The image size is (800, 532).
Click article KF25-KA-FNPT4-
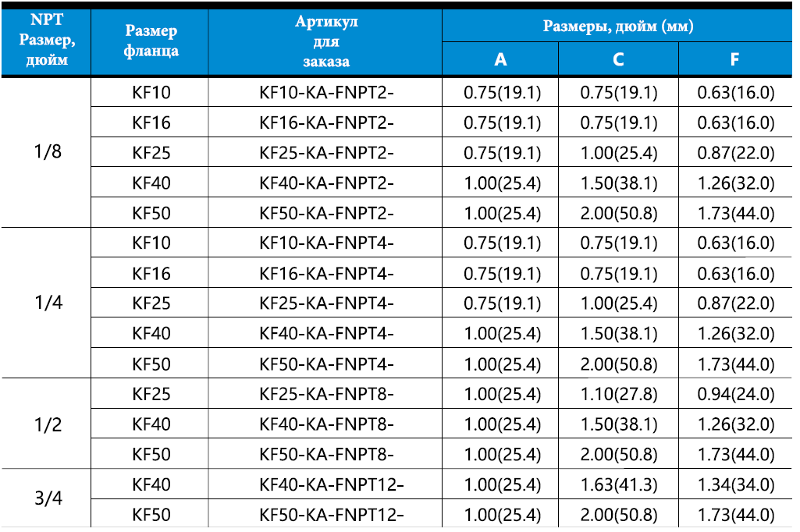tap(325, 303)
